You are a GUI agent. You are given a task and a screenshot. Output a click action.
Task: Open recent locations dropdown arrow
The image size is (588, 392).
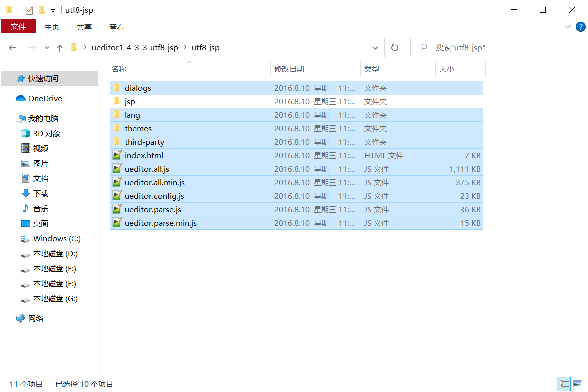[x=47, y=48]
